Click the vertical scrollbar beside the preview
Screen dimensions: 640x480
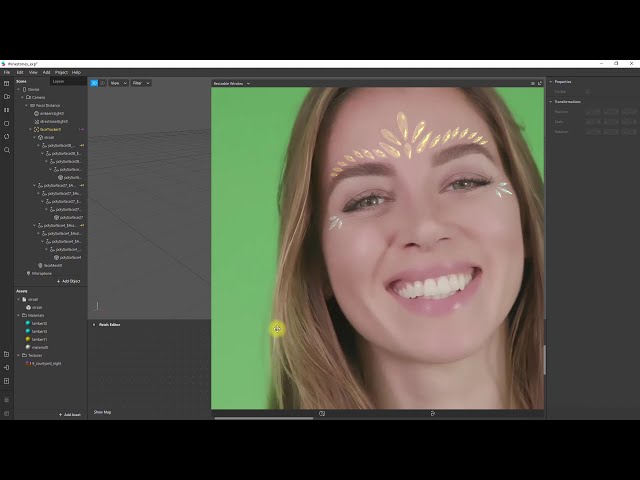(544, 360)
